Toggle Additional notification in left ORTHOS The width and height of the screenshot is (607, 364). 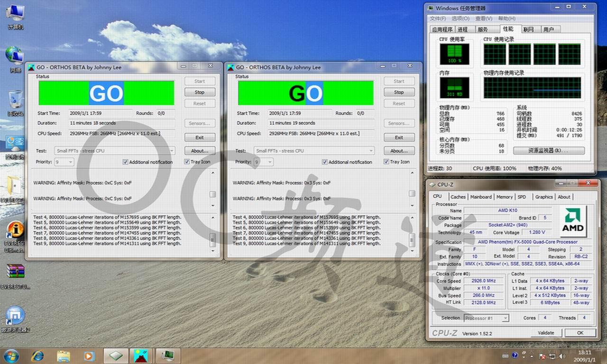(x=147, y=162)
